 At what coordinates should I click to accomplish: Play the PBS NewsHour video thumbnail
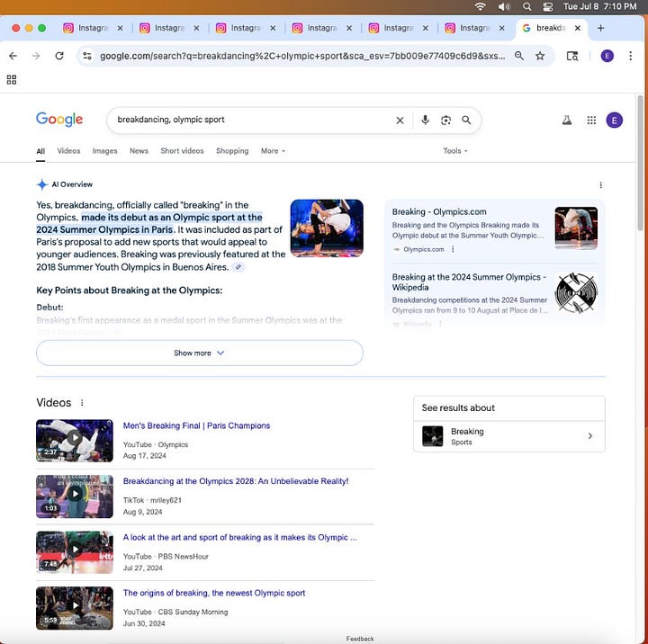[75, 552]
